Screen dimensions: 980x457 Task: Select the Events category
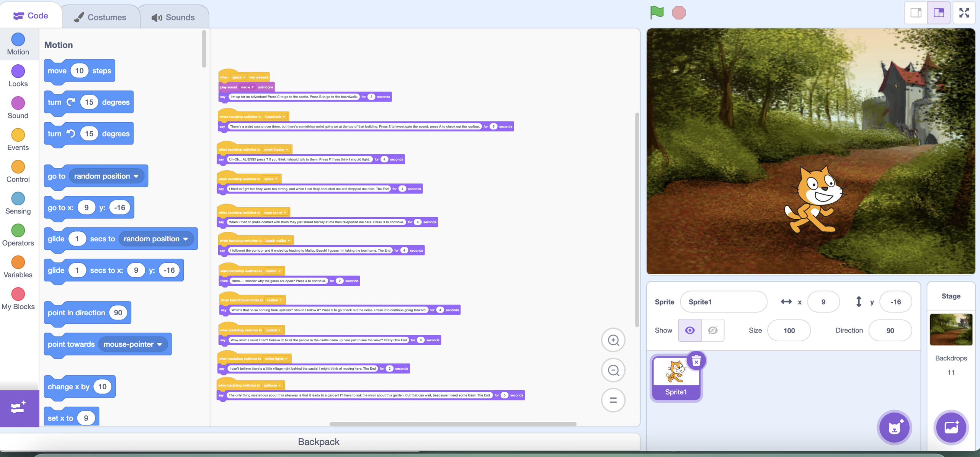(18, 140)
